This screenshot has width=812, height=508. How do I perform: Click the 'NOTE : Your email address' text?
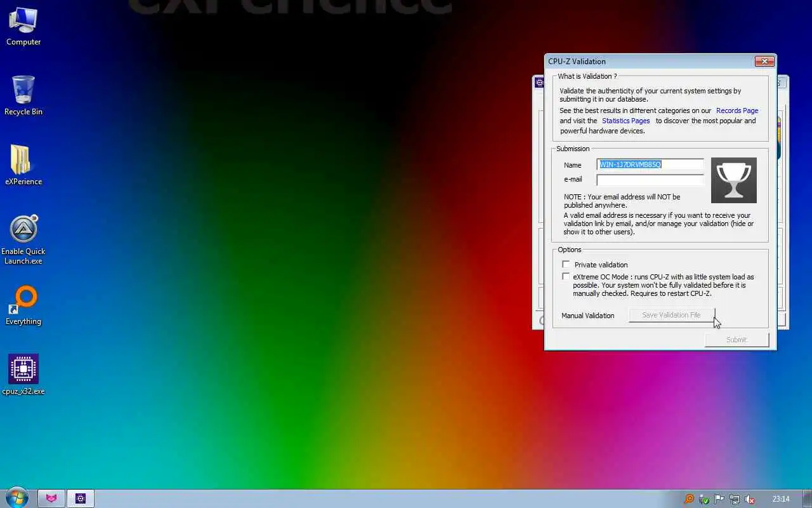[622, 201]
